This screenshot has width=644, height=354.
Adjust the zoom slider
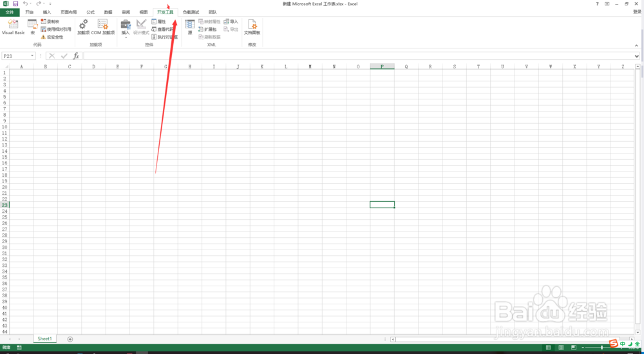click(602, 348)
